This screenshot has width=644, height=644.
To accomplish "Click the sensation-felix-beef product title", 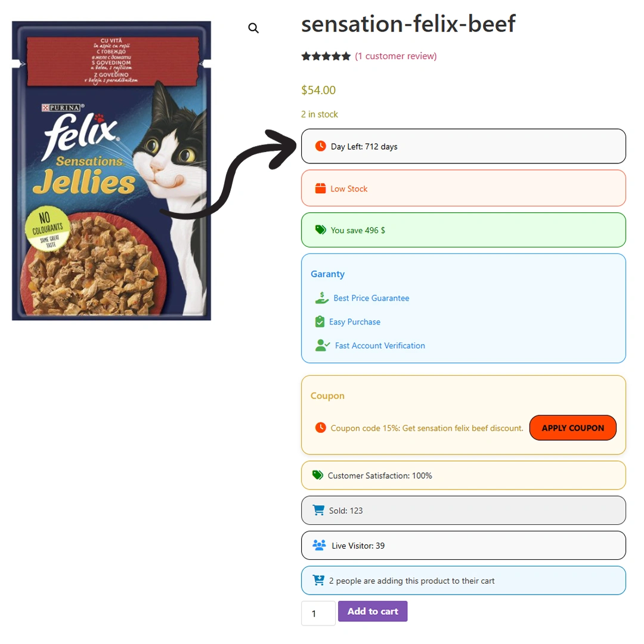I will pos(408,23).
